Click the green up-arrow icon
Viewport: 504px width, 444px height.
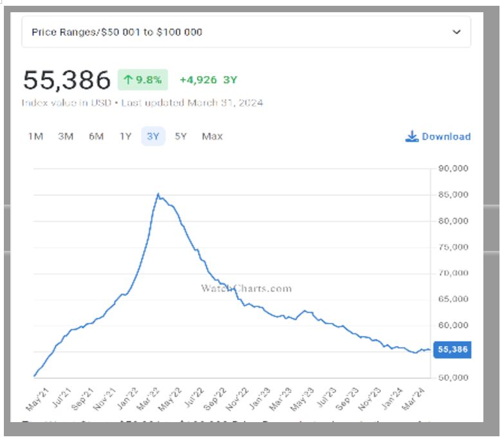128,80
